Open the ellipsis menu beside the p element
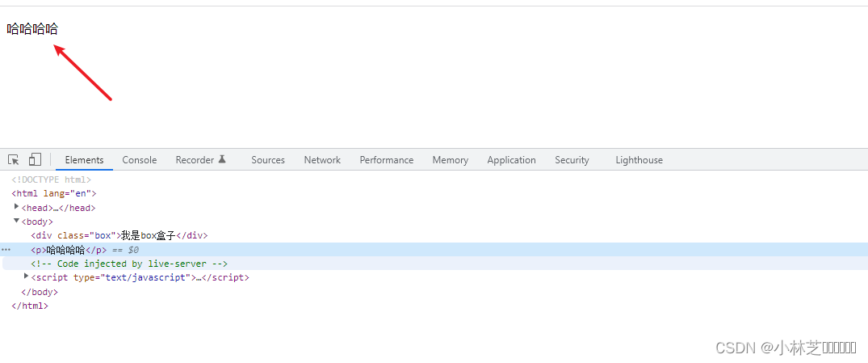This screenshot has height=363, width=868. 6,249
